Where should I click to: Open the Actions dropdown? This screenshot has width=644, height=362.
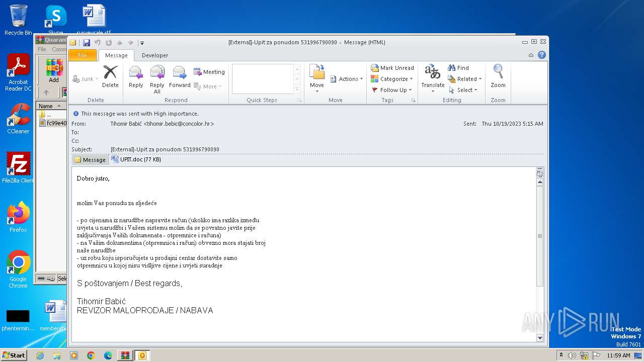(x=347, y=79)
